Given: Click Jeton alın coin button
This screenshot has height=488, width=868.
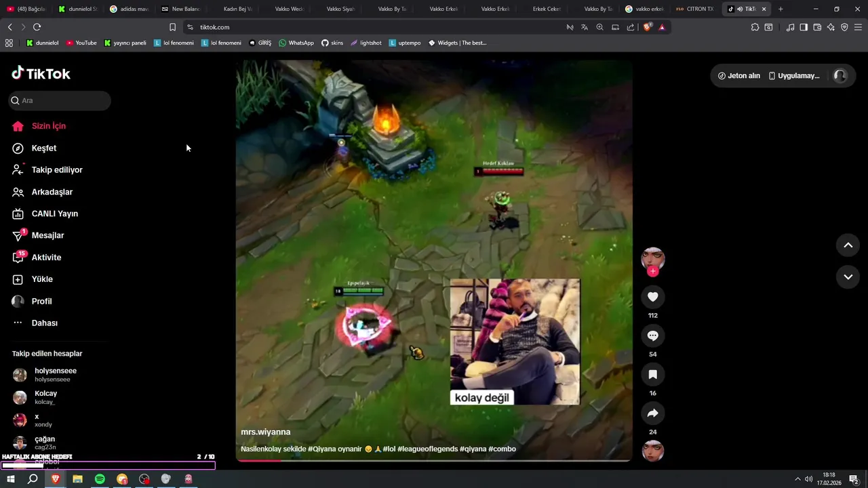Looking at the screenshot, I should pyautogui.click(x=739, y=76).
